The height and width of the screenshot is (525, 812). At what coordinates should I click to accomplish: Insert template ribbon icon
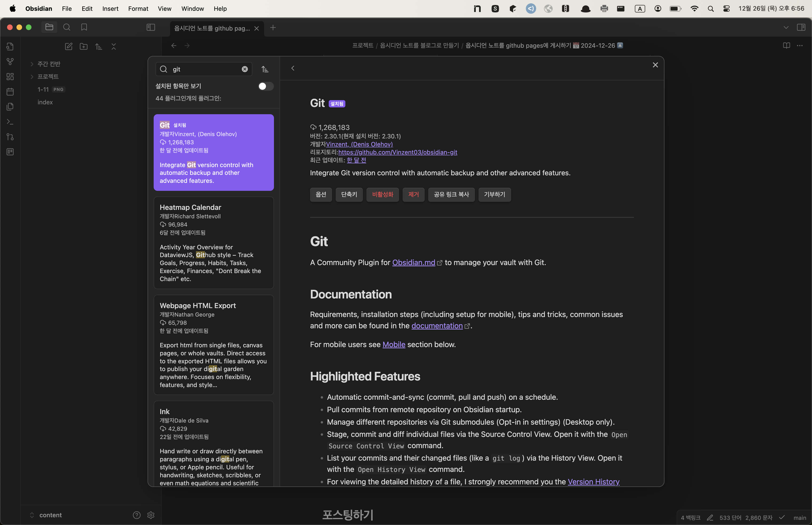pyautogui.click(x=10, y=107)
